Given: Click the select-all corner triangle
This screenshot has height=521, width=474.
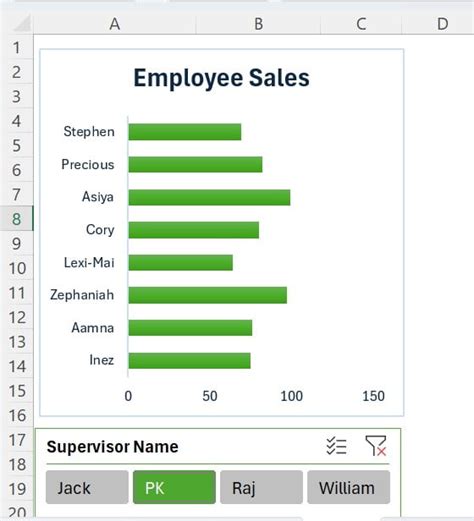Looking at the screenshot, I should pyautogui.click(x=22, y=24).
